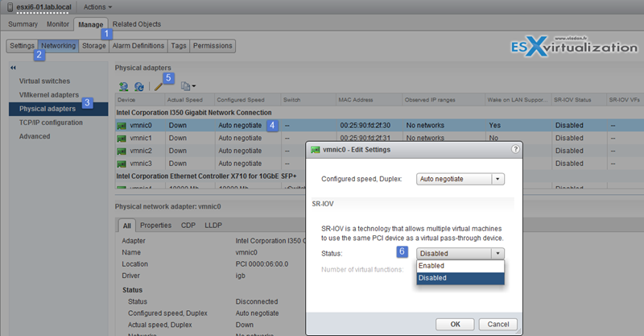The height and width of the screenshot is (336, 644).
Task: Select VMkernel adapters in sidebar
Action: [x=49, y=95]
